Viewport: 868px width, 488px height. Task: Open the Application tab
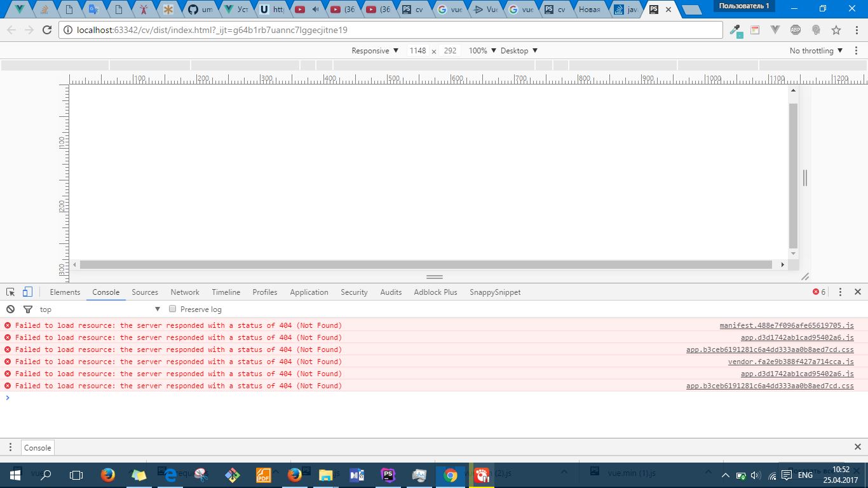309,292
